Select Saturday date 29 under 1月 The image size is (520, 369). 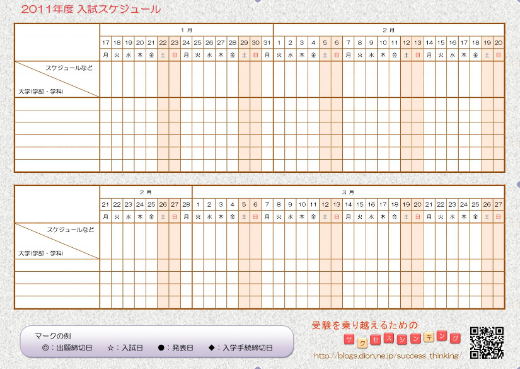(x=244, y=42)
